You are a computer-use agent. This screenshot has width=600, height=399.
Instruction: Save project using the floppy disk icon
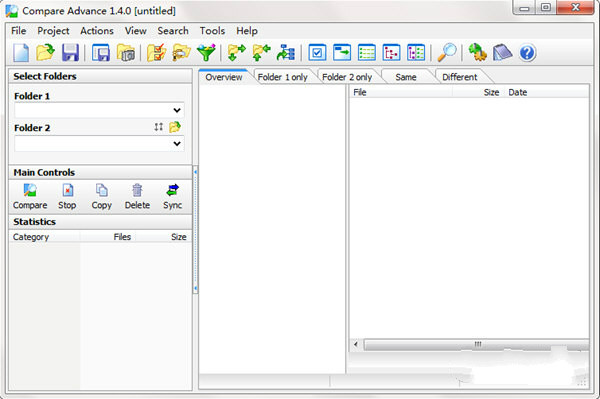(70, 53)
